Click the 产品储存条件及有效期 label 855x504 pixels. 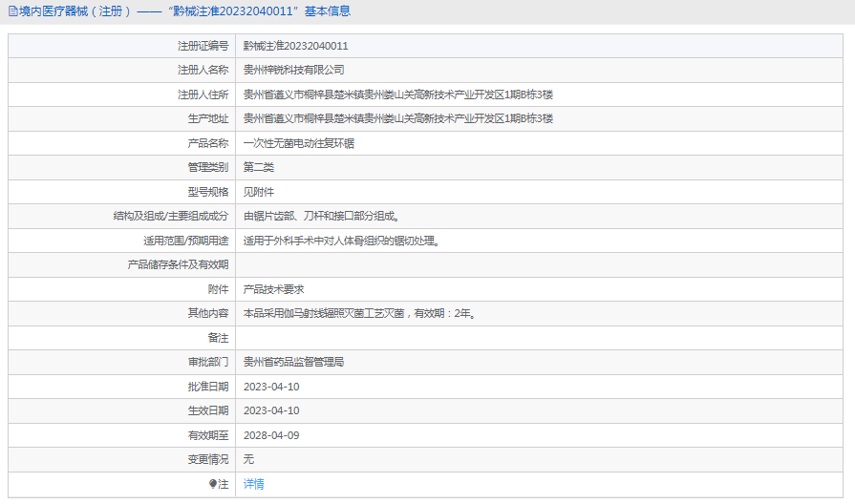(x=178, y=264)
